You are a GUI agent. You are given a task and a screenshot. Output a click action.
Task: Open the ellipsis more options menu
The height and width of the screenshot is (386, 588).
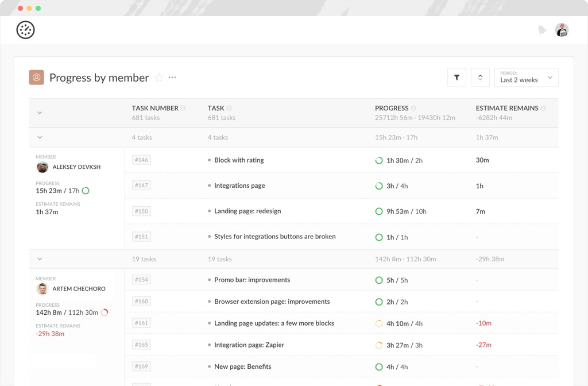[172, 77]
